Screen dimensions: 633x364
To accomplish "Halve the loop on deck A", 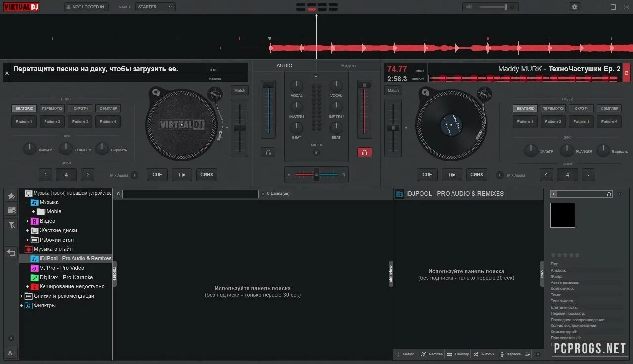I will click(45, 175).
